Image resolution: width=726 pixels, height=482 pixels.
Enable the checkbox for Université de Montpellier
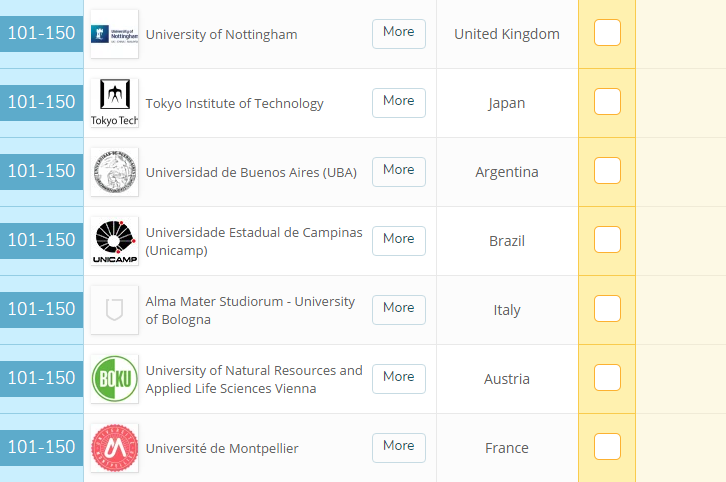point(607,447)
